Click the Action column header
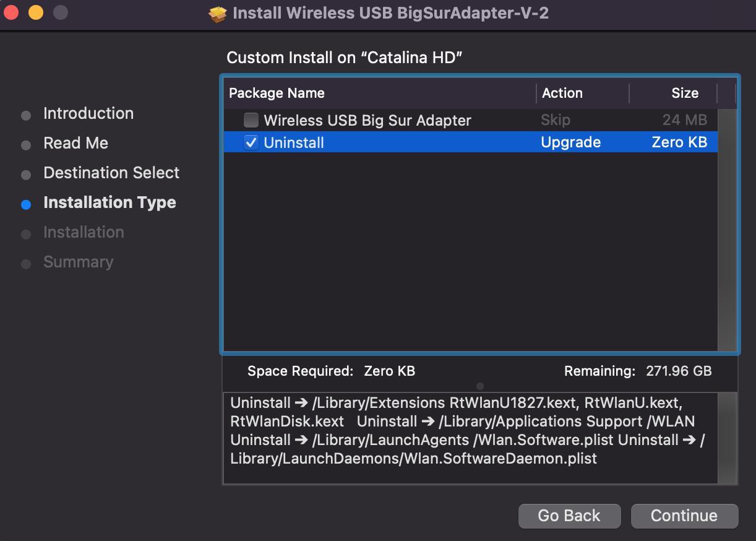Screen dimensions: 756x541 562,93
